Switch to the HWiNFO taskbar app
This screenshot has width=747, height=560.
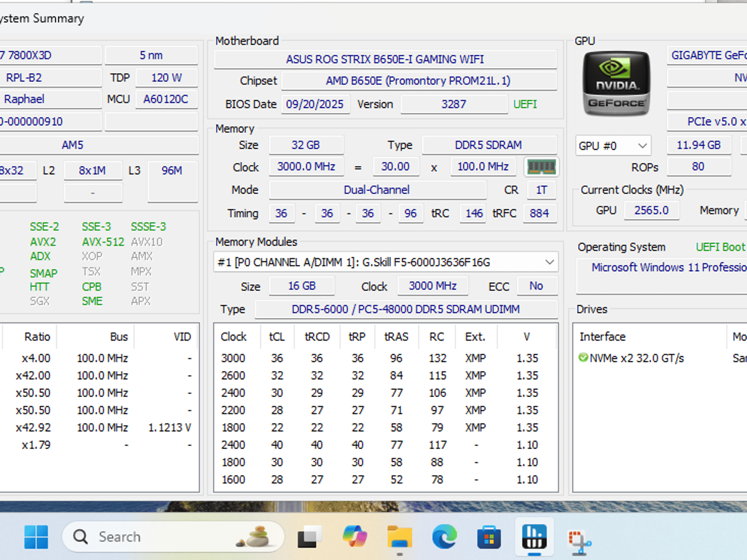tap(534, 537)
